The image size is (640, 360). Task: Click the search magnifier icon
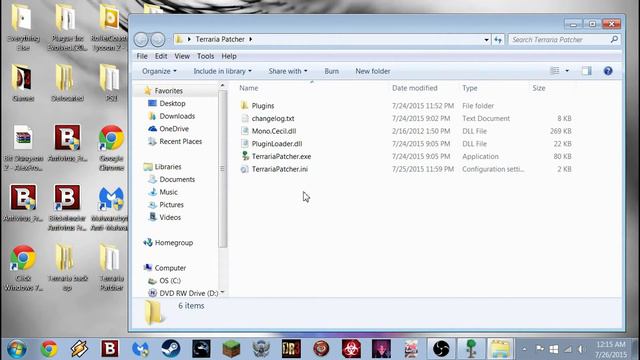pos(614,39)
